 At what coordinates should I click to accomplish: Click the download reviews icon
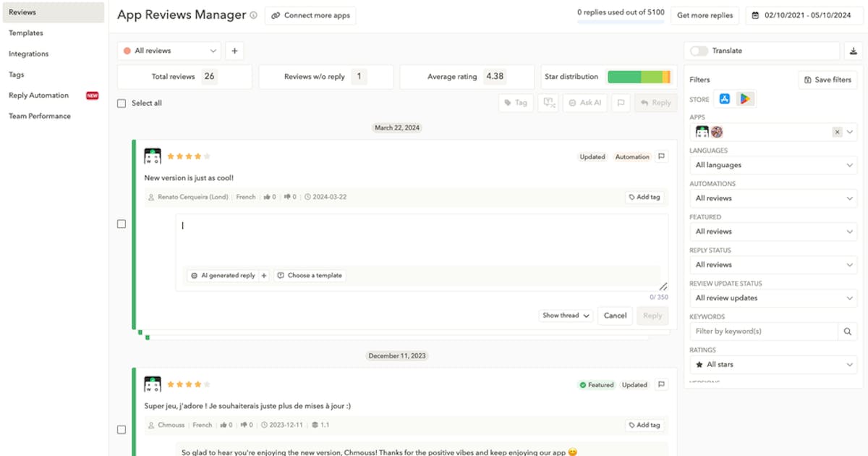click(854, 51)
